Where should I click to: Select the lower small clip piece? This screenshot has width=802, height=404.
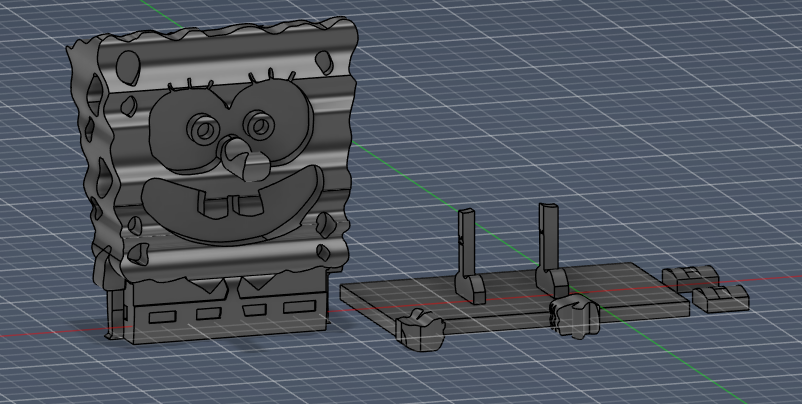pyautogui.click(x=720, y=299)
